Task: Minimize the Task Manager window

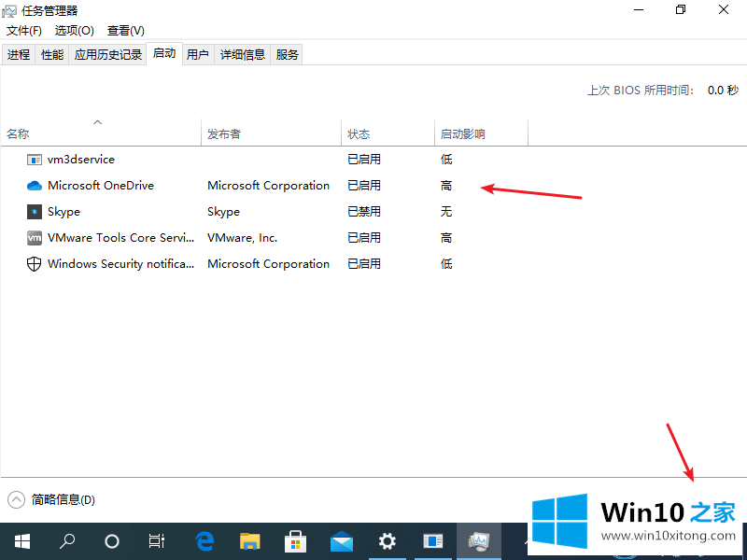Action: point(639,9)
